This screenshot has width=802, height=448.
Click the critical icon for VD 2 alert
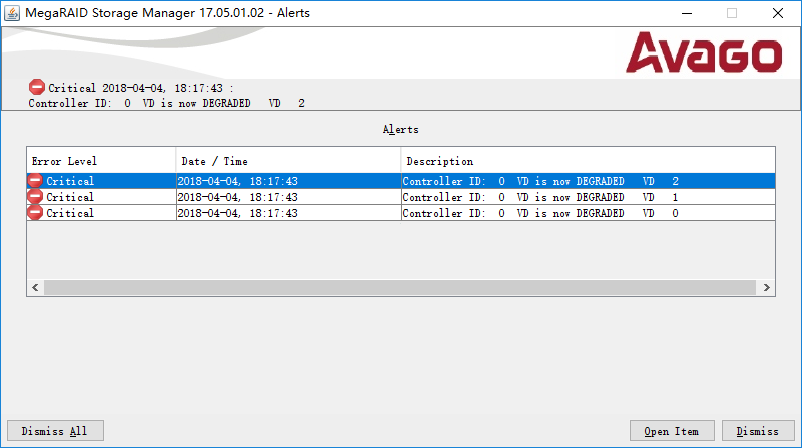click(x=35, y=181)
